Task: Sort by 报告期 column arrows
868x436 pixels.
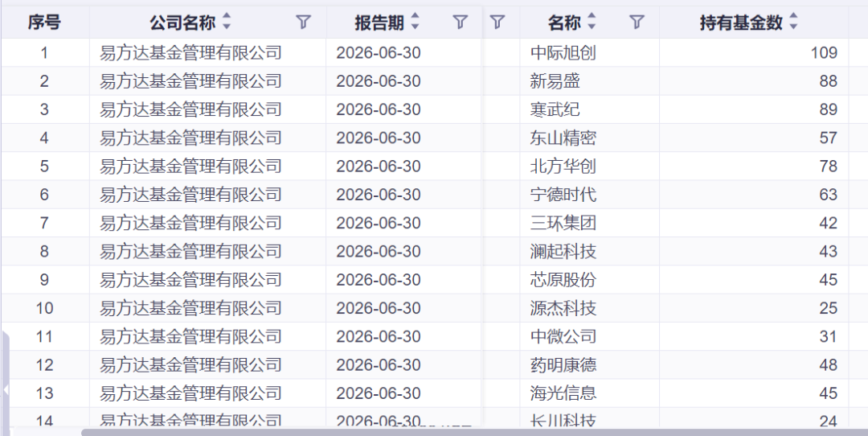Action: click(x=415, y=23)
